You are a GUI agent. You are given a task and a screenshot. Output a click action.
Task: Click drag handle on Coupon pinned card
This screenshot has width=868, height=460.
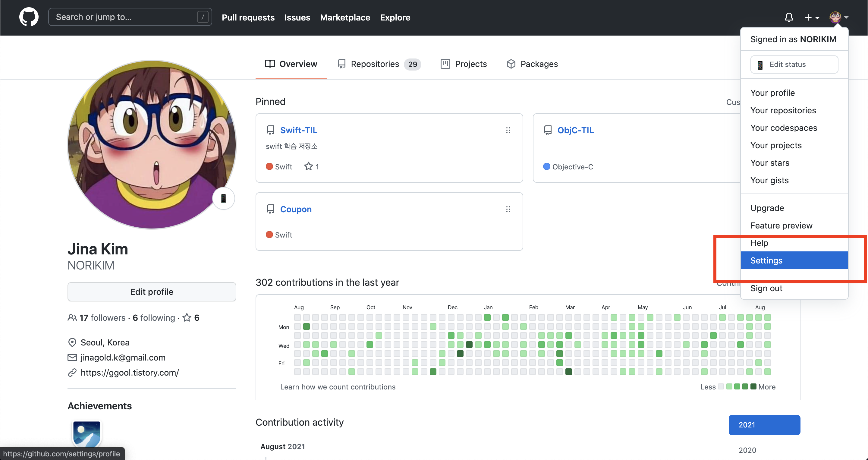click(508, 209)
